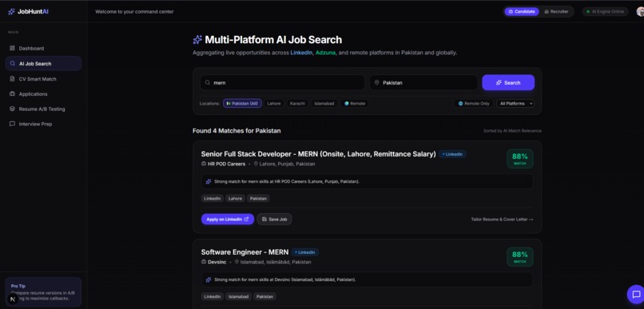Select AI Job Search in sidebar
The width and height of the screenshot is (644, 309).
(43, 64)
